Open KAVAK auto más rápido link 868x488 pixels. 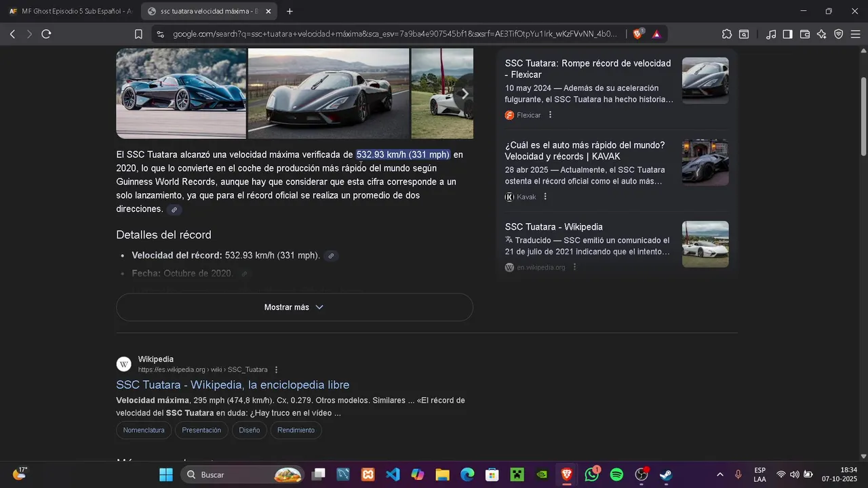585,150
